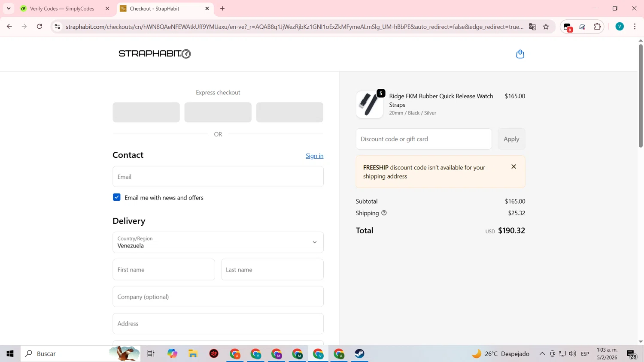Open the Chrome profile avatar V
Viewport: 644px width, 362px height.
(x=619, y=27)
